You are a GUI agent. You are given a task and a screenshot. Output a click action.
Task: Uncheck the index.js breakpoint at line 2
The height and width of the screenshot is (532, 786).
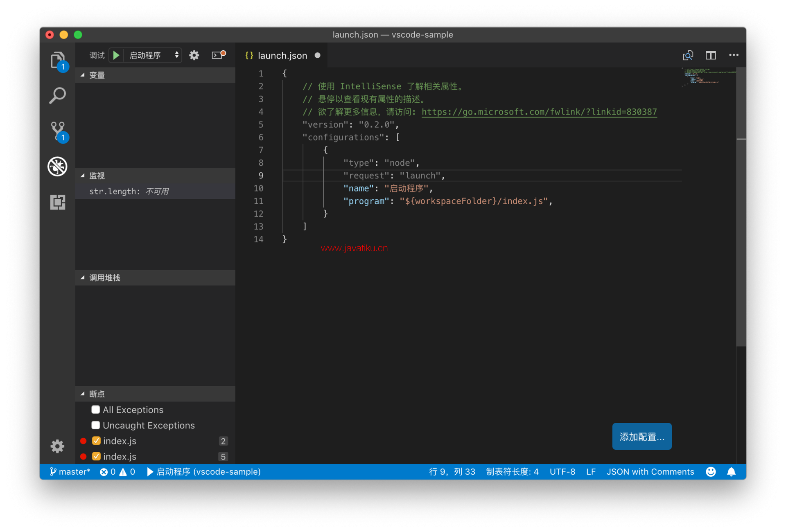tap(96, 441)
